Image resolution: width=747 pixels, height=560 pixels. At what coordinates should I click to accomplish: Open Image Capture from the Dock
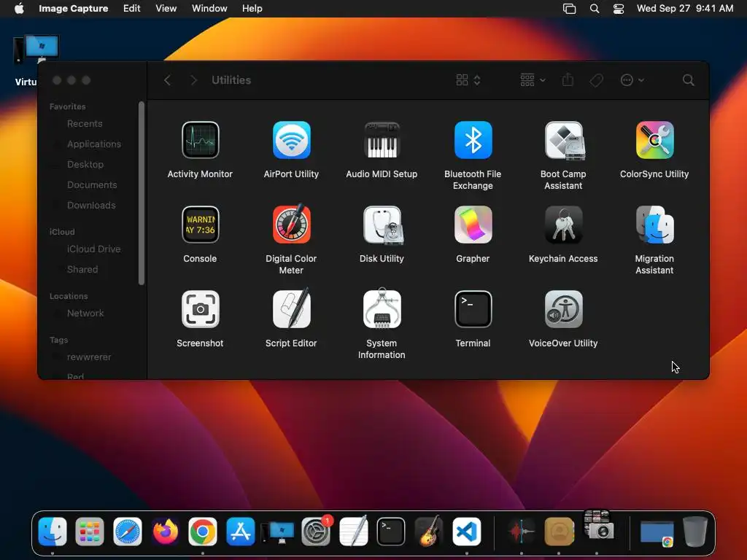pyautogui.click(x=597, y=525)
